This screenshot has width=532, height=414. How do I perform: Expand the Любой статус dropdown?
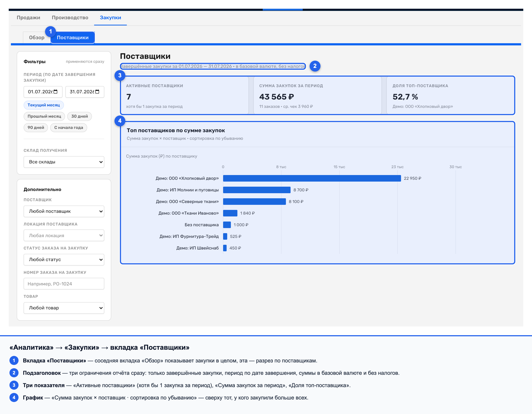pyautogui.click(x=64, y=259)
